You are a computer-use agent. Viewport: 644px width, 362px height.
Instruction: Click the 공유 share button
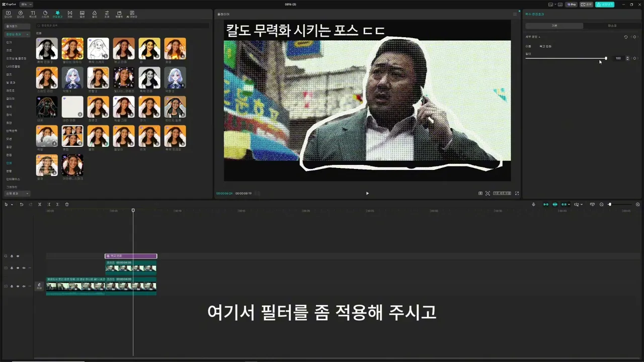tap(586, 4)
